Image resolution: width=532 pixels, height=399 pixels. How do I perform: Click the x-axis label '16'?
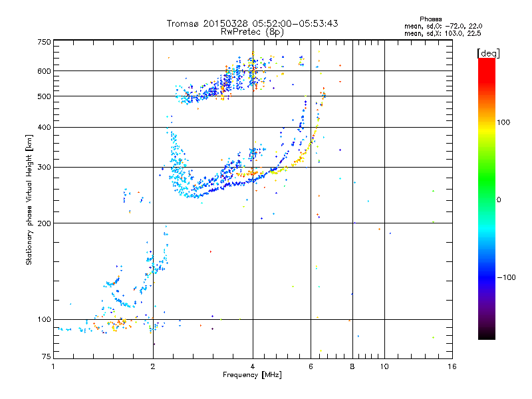click(452, 366)
